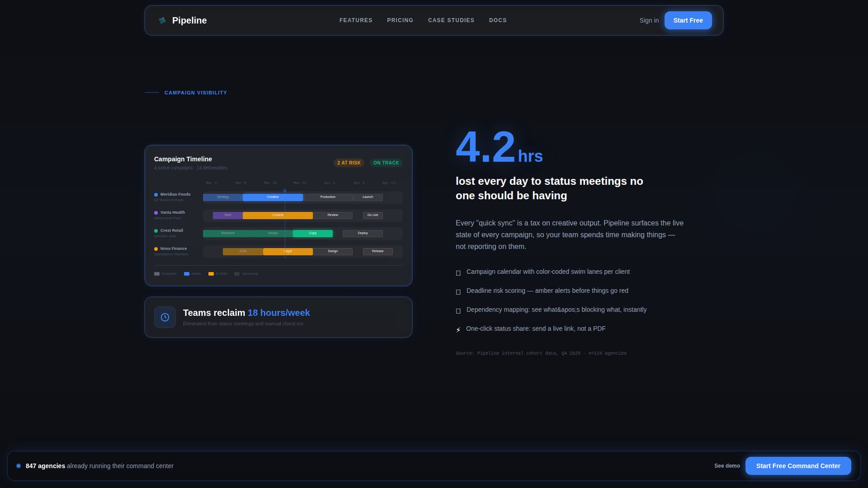
Task: Click the Sign in link
Action: (x=649, y=20)
